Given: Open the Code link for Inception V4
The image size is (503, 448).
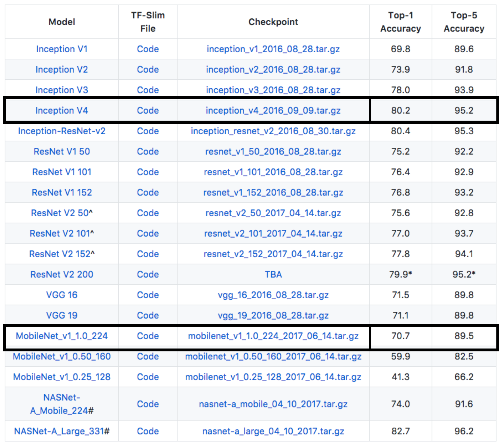Looking at the screenshot, I should pyautogui.click(x=148, y=110).
